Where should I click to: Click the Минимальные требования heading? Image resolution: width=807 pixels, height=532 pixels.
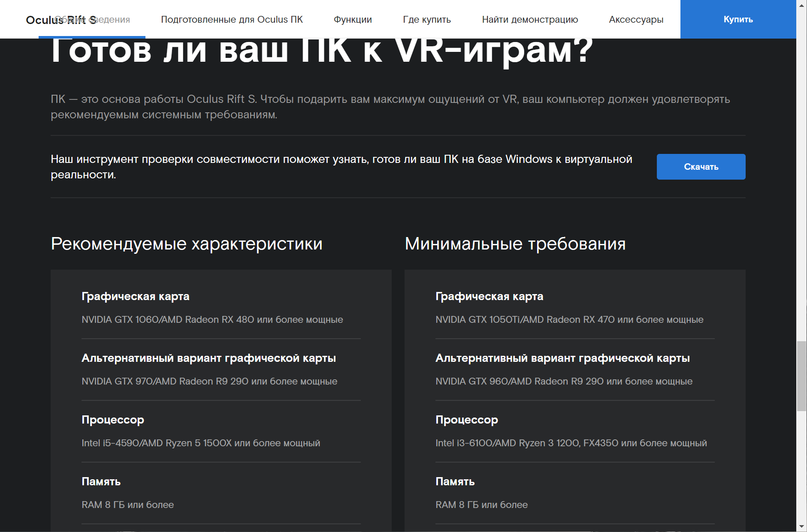click(x=515, y=243)
